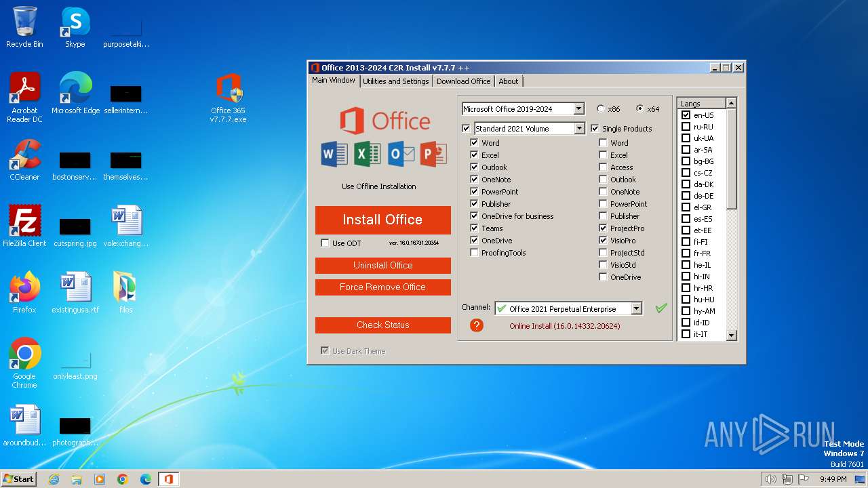Open the media player taskbar icon
The height and width of the screenshot is (488, 868).
(100, 479)
